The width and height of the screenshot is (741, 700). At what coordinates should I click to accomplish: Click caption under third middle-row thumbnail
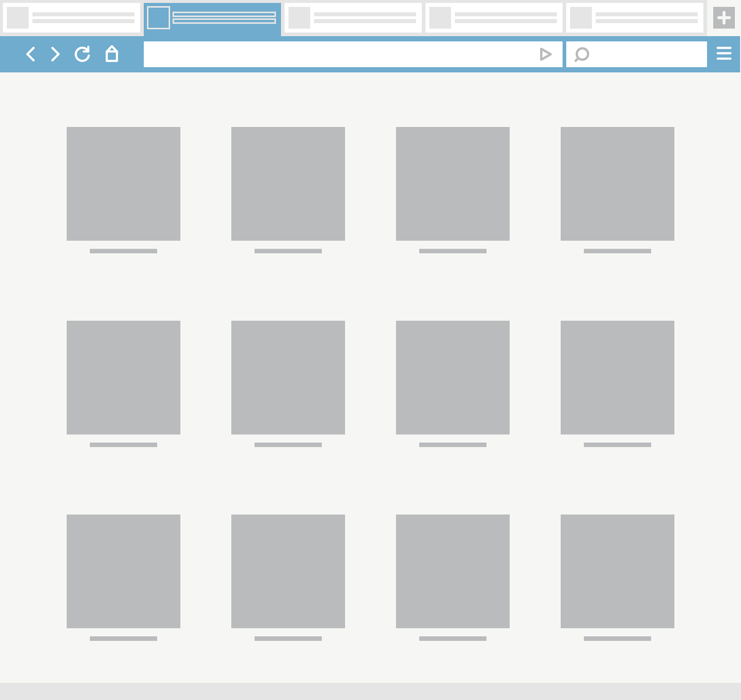tap(453, 445)
